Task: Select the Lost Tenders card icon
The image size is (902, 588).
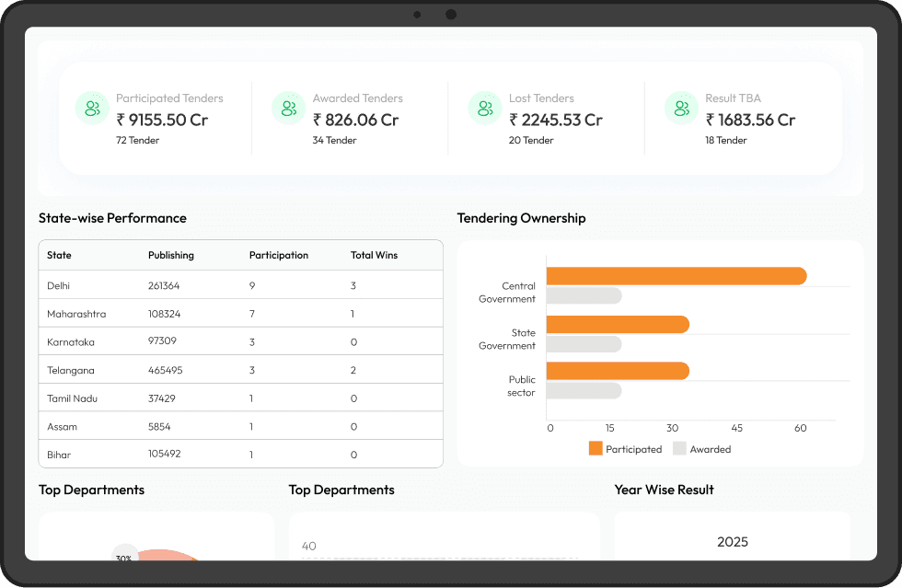Action: [x=484, y=108]
